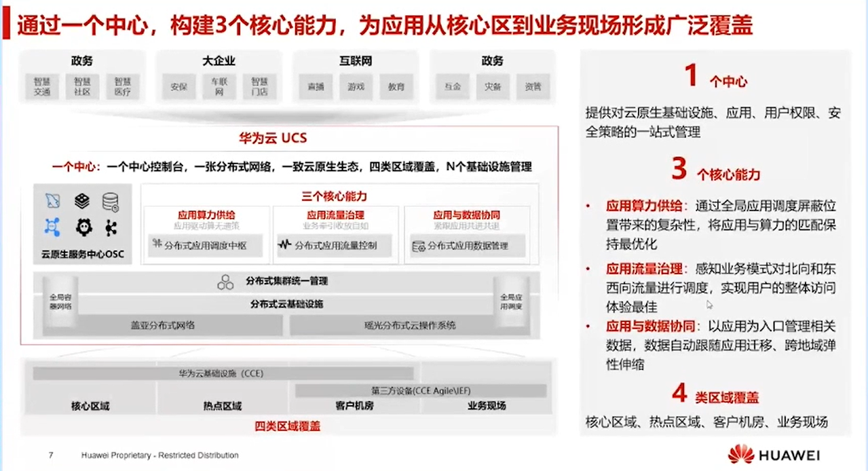Click the icon beside 分布式应用调度中枢

tap(157, 245)
